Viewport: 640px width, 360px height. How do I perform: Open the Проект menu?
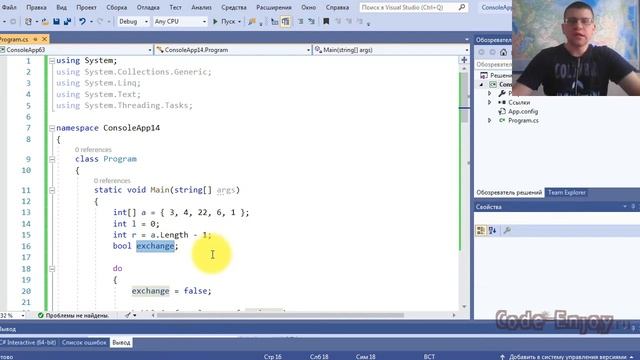pyautogui.click(x=86, y=7)
